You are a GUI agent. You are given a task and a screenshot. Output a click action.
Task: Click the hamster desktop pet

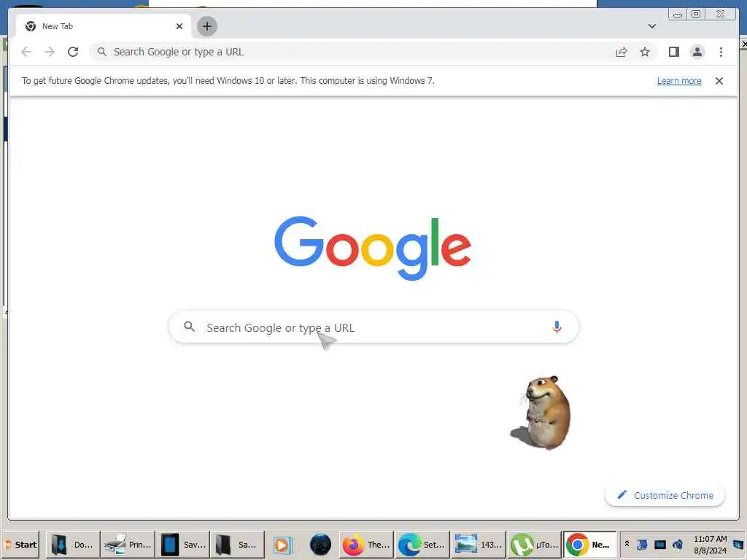pos(542,412)
